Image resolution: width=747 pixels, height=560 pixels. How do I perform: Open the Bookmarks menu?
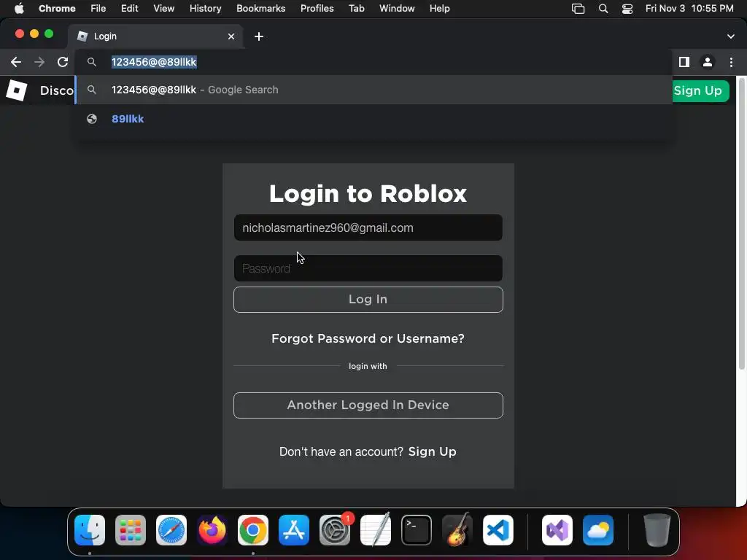[260, 8]
